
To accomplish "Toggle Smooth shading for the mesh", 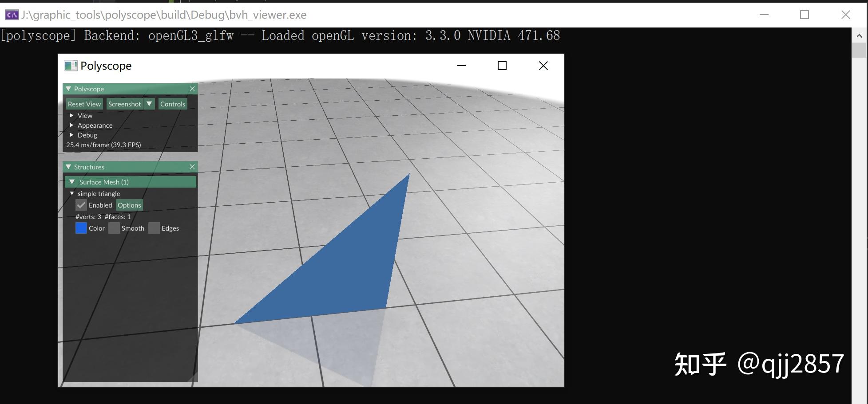I will coord(114,227).
